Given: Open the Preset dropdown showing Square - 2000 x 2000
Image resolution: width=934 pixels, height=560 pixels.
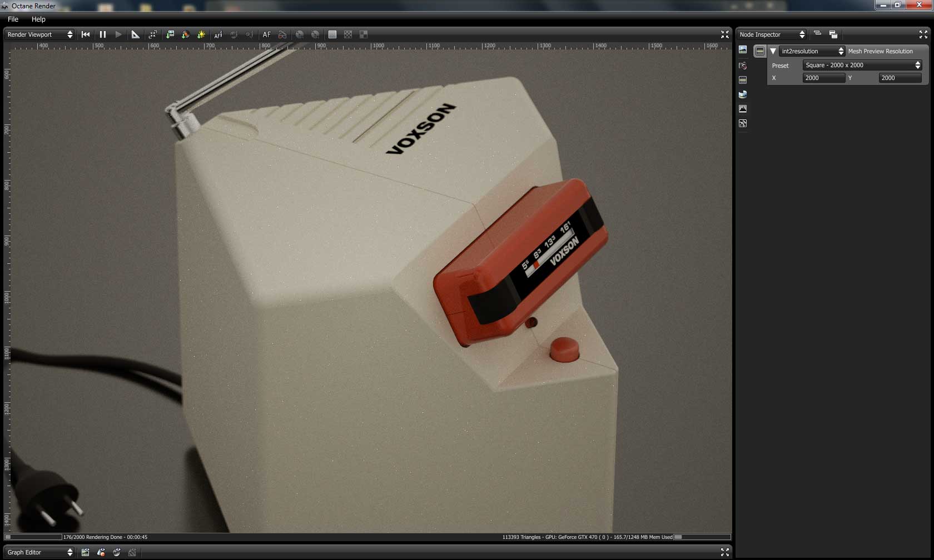Looking at the screenshot, I should [x=862, y=65].
